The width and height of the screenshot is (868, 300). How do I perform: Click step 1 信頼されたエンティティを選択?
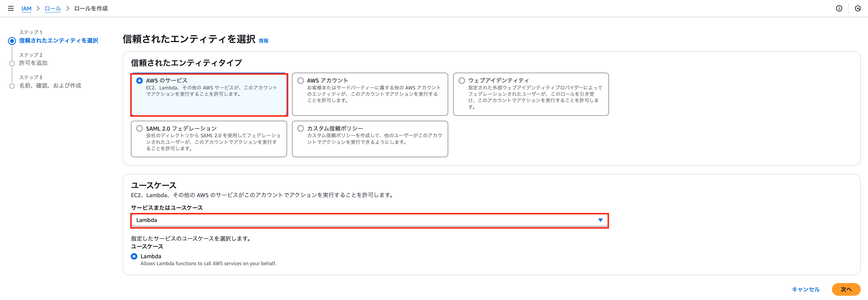tap(59, 40)
